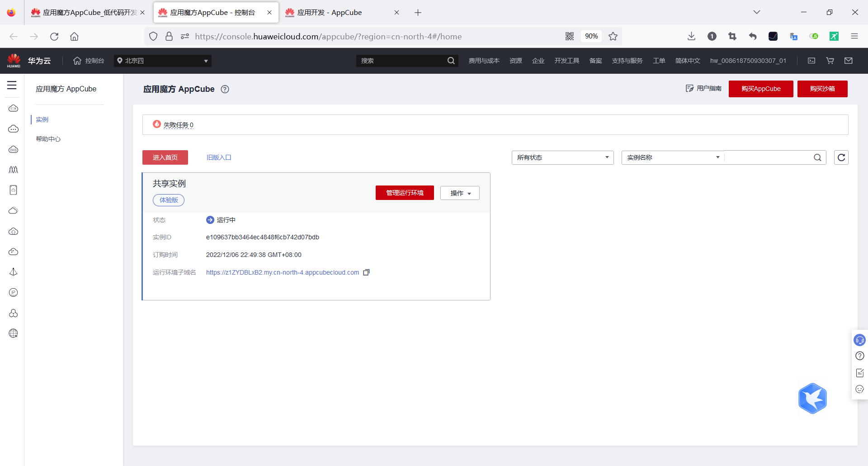
Task: Click the 管理运行环境 button
Action: point(405,193)
